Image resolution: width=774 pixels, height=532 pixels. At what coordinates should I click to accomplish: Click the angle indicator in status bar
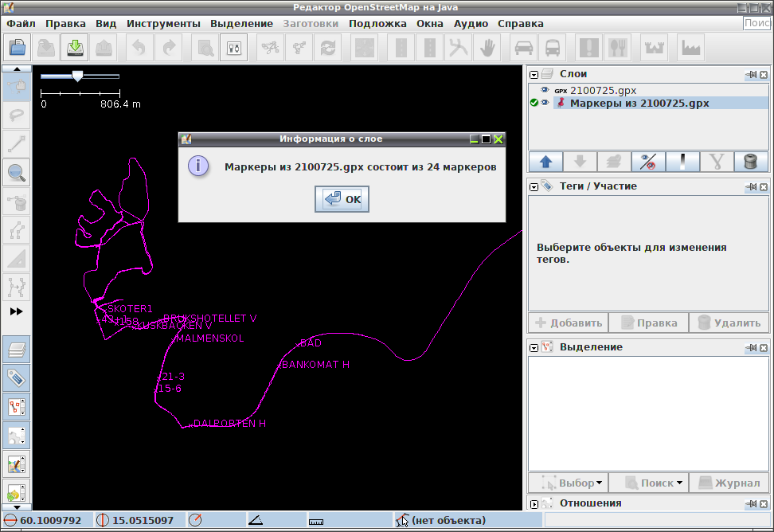tap(255, 520)
